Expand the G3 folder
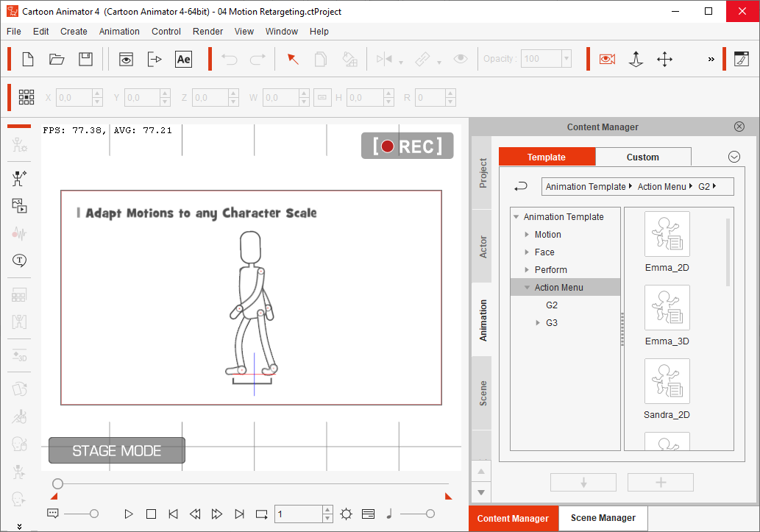 coord(538,323)
